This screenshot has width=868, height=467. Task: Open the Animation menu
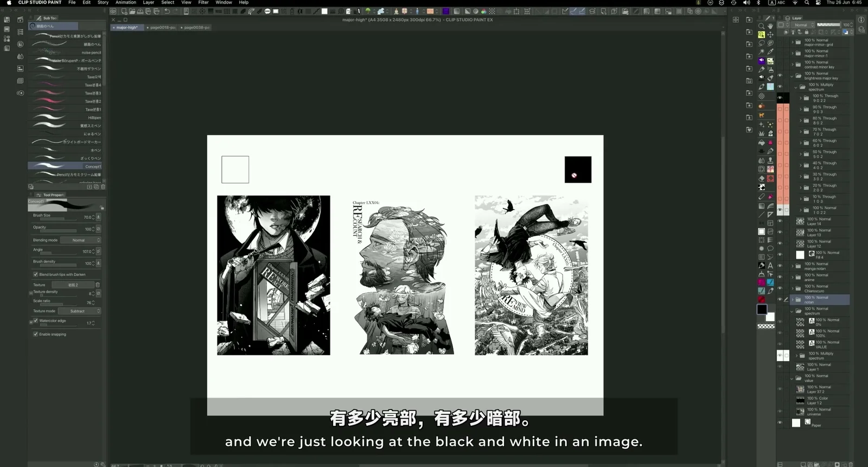click(x=126, y=3)
